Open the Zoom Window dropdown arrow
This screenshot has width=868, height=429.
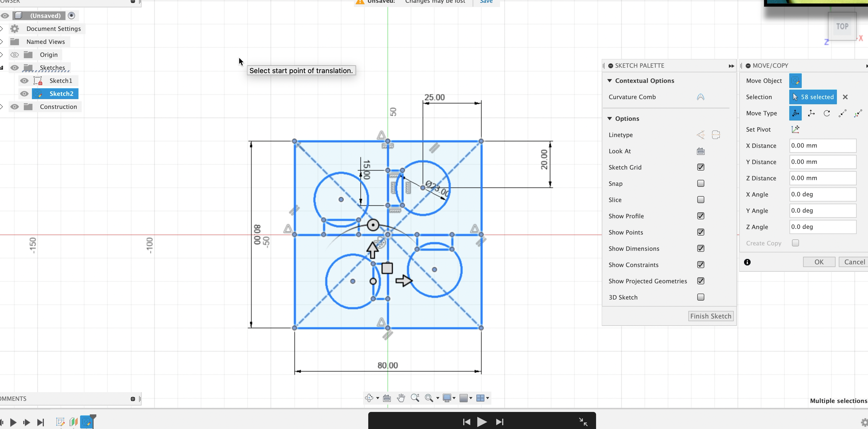coord(438,398)
